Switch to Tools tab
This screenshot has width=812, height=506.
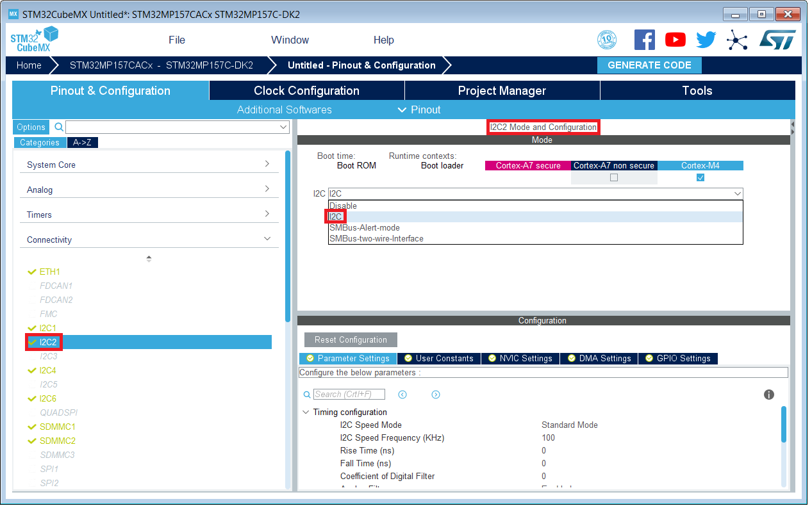(697, 90)
